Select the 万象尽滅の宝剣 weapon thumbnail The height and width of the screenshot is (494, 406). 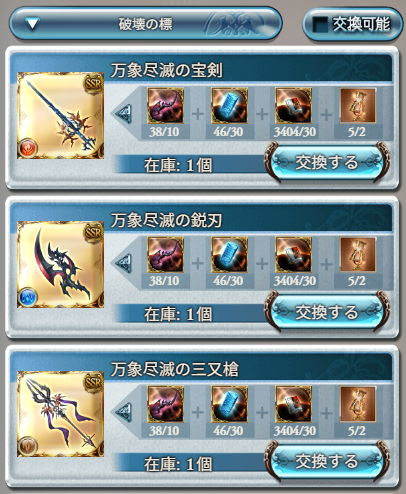click(x=60, y=115)
